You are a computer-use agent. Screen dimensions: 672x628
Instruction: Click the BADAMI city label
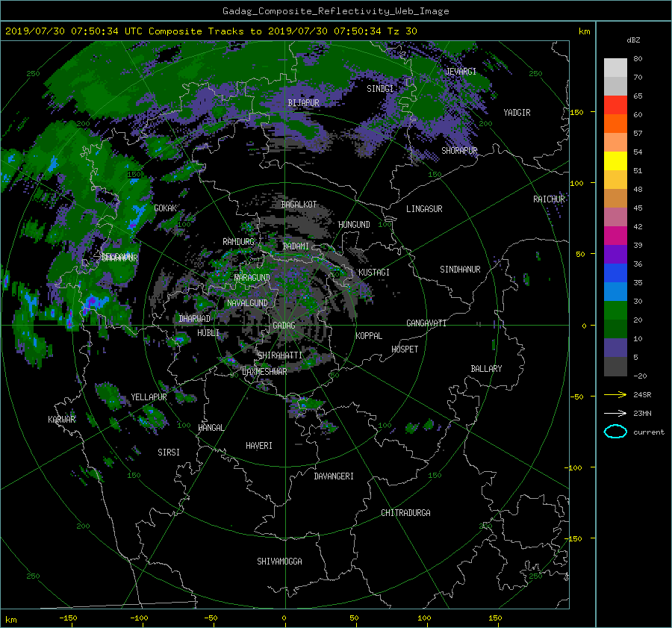point(296,246)
